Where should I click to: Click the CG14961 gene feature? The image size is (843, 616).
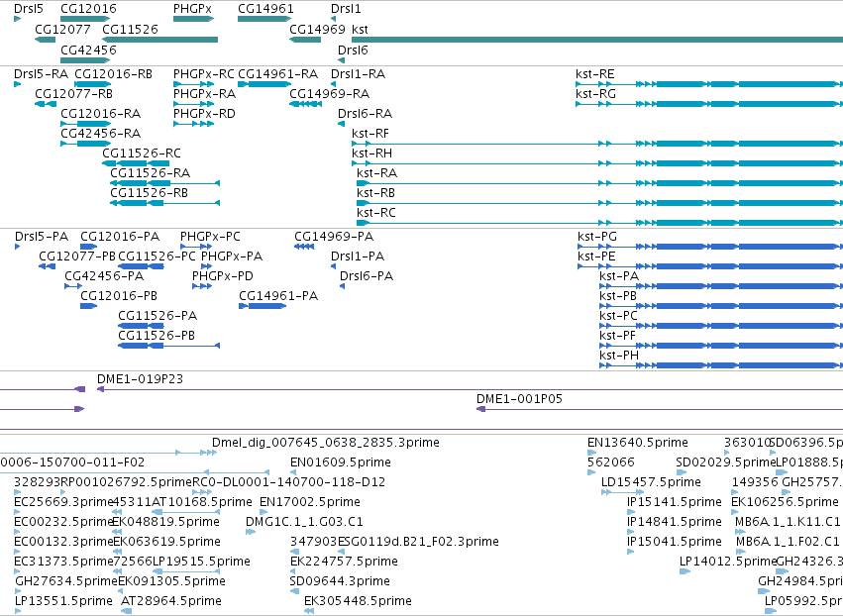264,19
